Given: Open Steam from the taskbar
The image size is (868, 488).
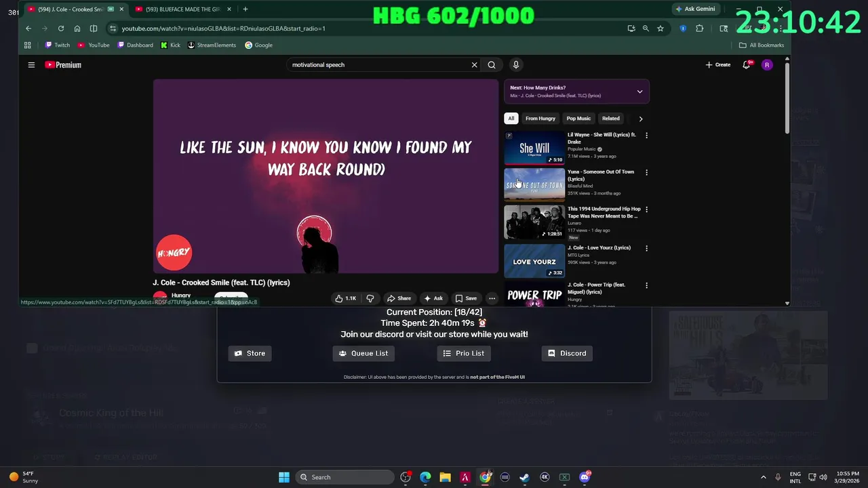Looking at the screenshot, I should coord(525,477).
